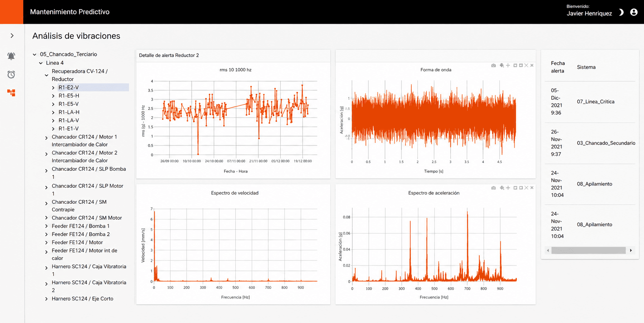Select the zoom tool on Forma de onda chart
The width and height of the screenshot is (644, 323).
click(502, 65)
